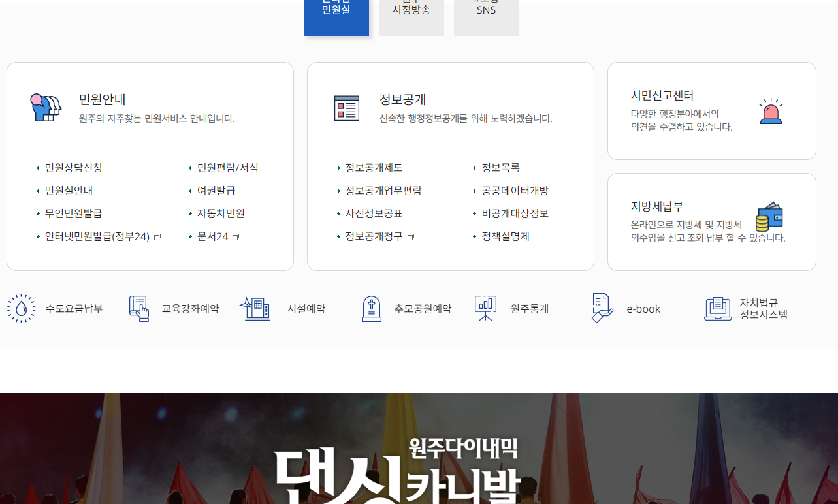Select 시민신고센터 description 의견을 수렴하고 있습니다.
Viewport: 838px width, 504px height.
tap(682, 127)
